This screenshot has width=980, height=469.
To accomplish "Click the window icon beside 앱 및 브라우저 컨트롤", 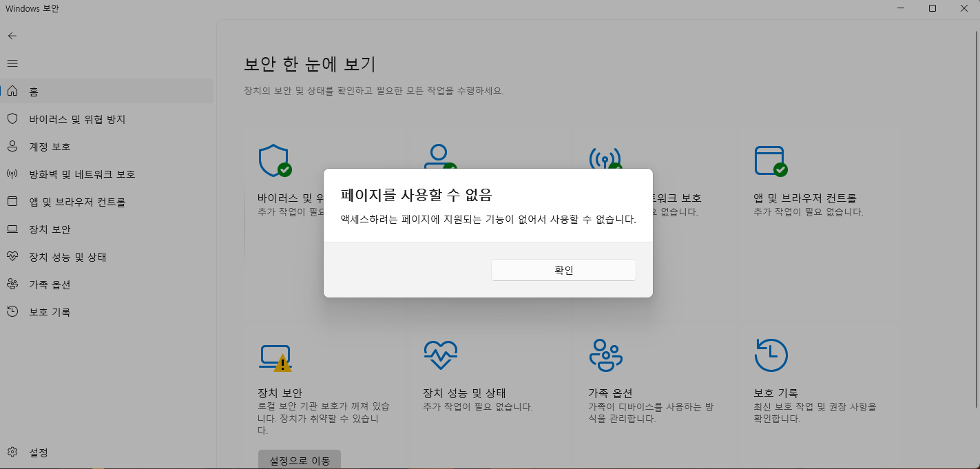I will click(x=12, y=201).
